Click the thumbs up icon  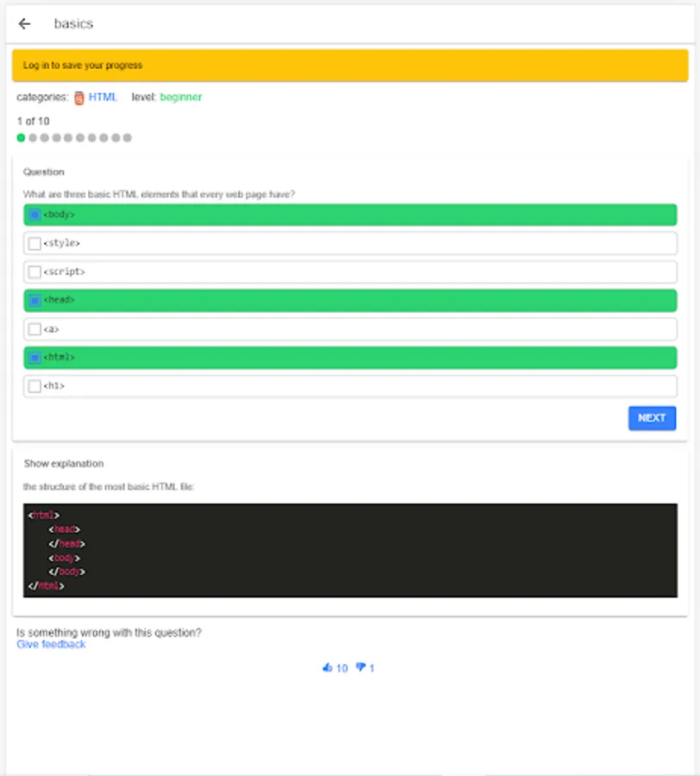[x=327, y=668]
